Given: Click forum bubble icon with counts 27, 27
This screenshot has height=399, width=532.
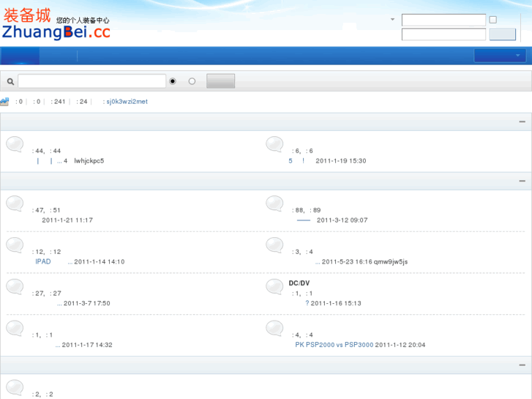Looking at the screenshot, I should point(15,287).
